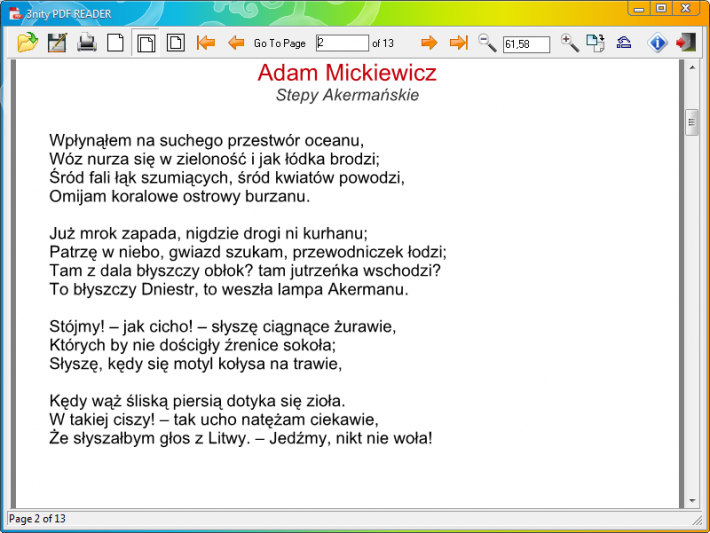710x533 pixels.
Task: Click the line 'Że słyszałbym głos z Litwy.'
Action: pos(149,438)
